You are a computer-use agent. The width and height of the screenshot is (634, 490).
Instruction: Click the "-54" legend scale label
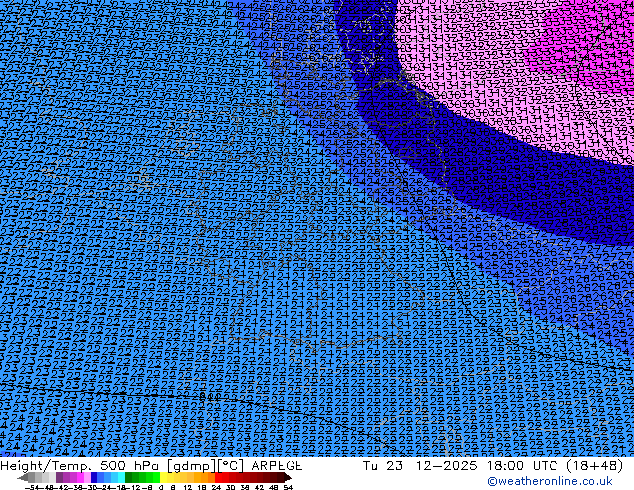pyautogui.click(x=32, y=488)
